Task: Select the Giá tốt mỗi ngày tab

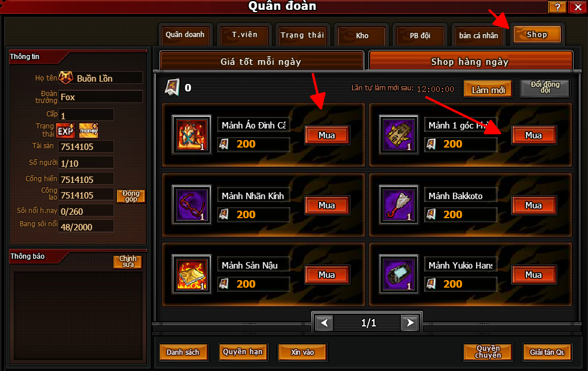Action: [x=261, y=61]
